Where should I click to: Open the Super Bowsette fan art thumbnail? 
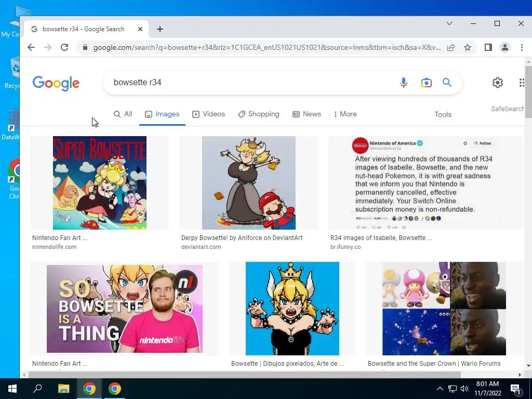(x=100, y=183)
